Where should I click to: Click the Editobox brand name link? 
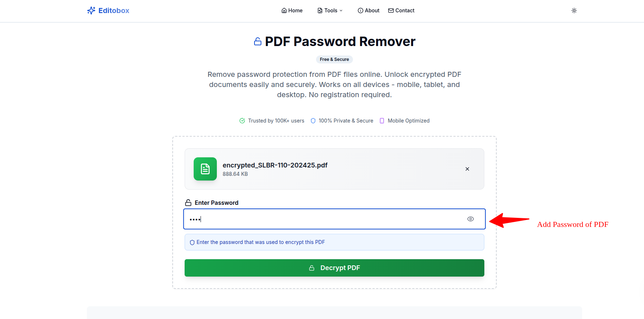pyautogui.click(x=114, y=11)
